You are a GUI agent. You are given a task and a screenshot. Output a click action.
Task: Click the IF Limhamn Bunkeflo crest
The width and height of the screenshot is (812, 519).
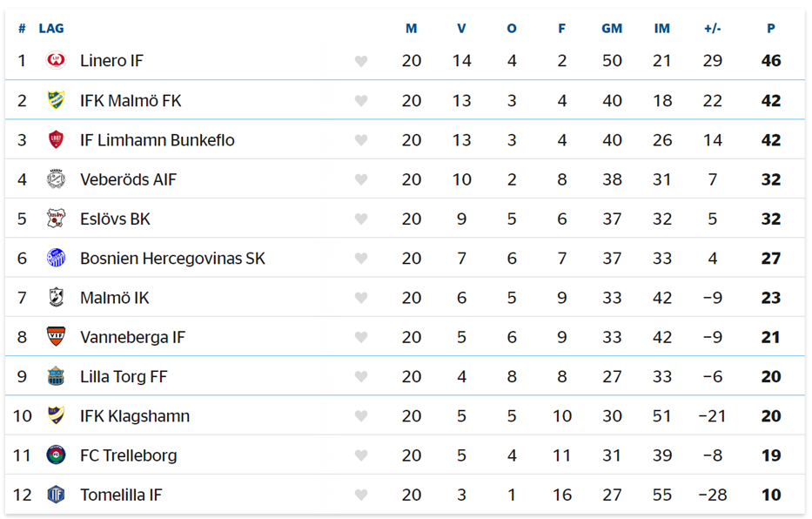click(x=56, y=140)
